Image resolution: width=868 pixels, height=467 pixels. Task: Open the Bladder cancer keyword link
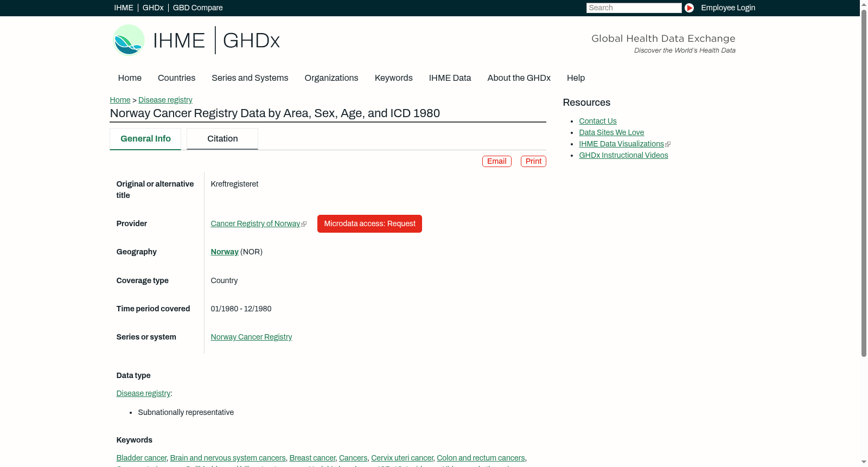(x=142, y=458)
